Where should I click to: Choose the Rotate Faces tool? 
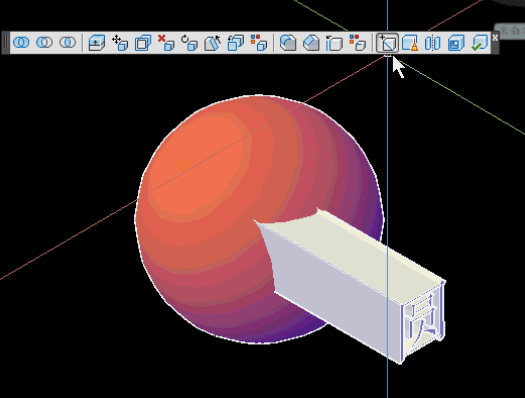(189, 43)
